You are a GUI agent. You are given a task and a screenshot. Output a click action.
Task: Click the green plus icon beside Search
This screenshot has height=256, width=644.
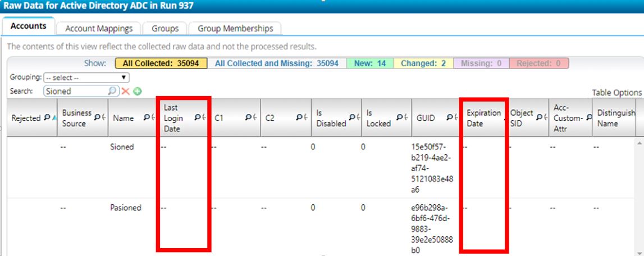(x=136, y=91)
